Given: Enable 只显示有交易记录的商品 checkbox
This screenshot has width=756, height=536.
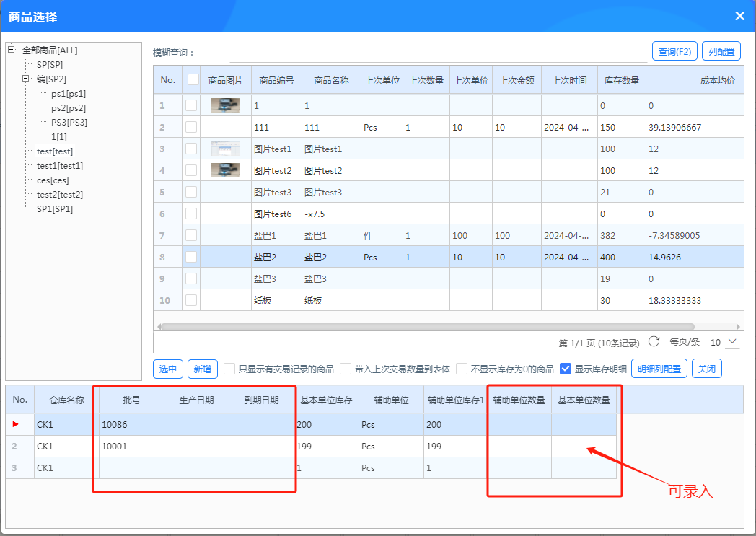Looking at the screenshot, I should pos(229,369).
